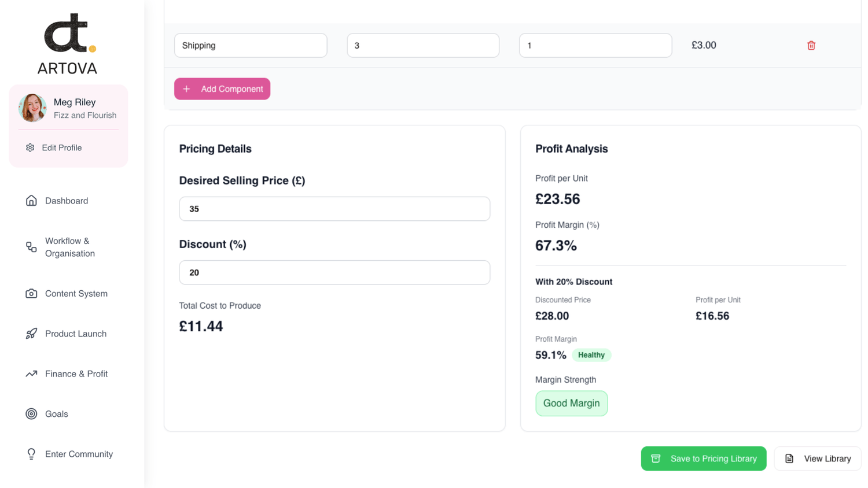Screen dimensions: 868x488
Task: Click the Product Launch rocket icon
Action: [x=31, y=334]
